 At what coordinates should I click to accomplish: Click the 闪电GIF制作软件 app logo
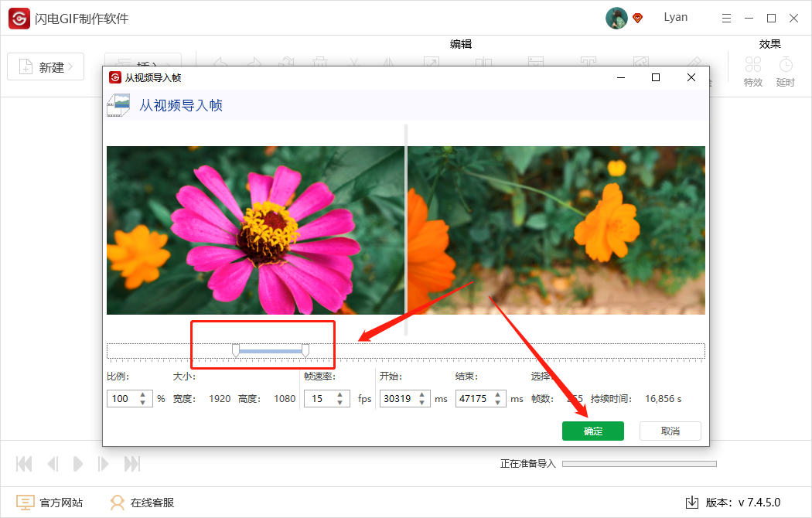tap(19, 19)
